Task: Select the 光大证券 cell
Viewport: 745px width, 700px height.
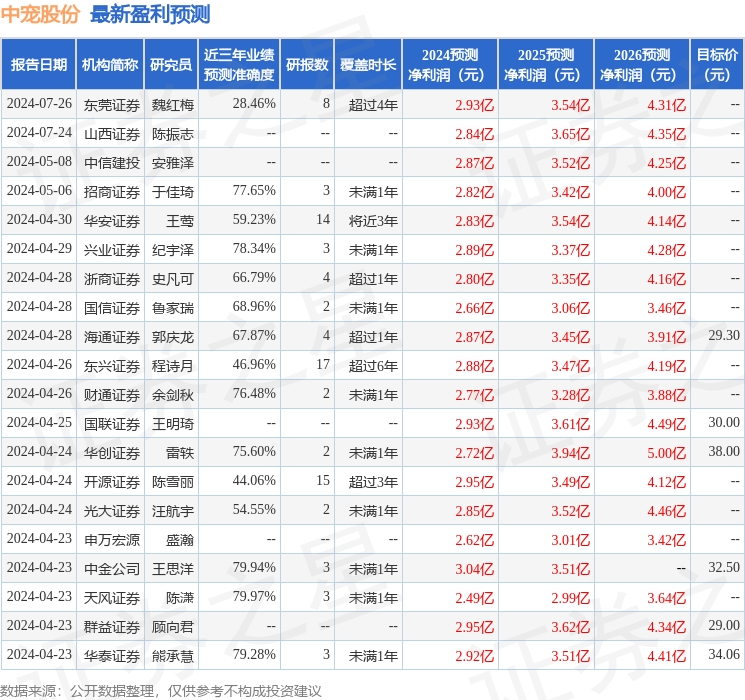Action: 112,511
